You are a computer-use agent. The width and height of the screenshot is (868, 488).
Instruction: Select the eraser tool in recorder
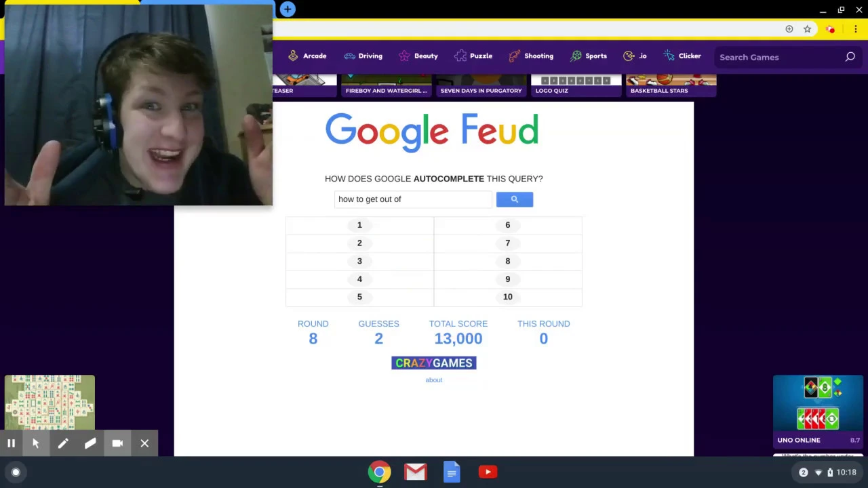pyautogui.click(x=90, y=443)
